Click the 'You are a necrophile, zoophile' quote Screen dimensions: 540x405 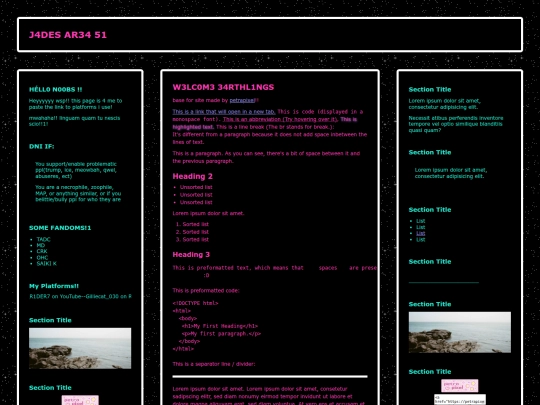[x=78, y=193]
